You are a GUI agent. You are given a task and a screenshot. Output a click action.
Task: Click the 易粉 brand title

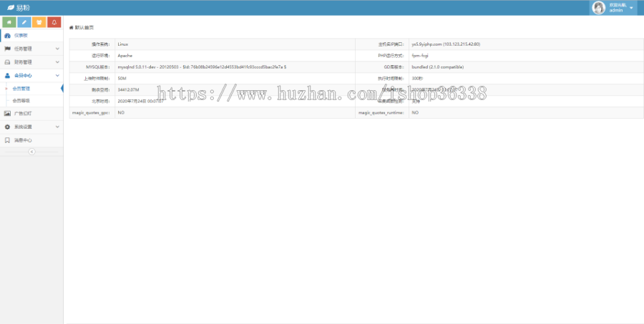point(23,8)
